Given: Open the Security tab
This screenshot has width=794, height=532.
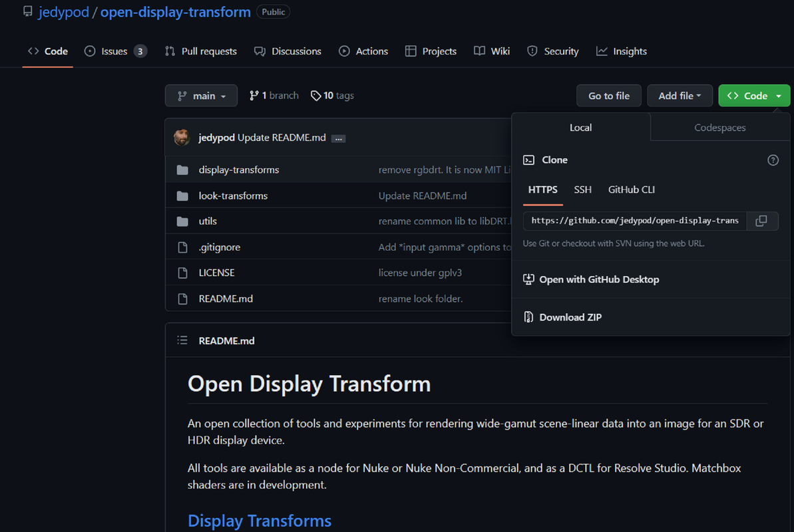Looking at the screenshot, I should pyautogui.click(x=553, y=51).
